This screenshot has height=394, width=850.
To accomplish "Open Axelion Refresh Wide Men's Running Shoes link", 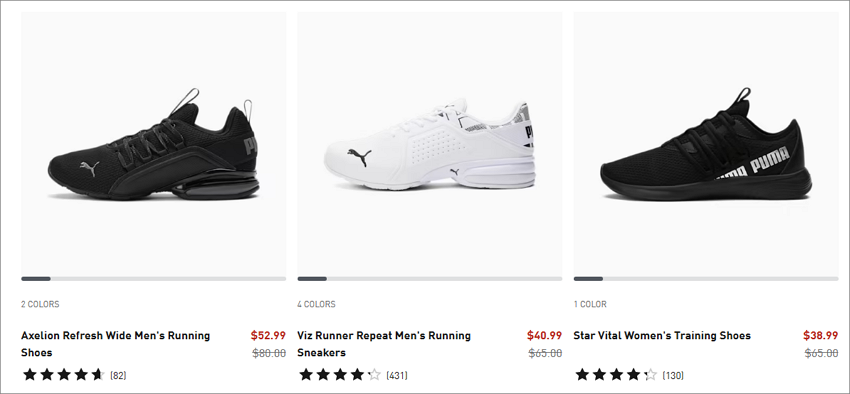I will (x=115, y=344).
